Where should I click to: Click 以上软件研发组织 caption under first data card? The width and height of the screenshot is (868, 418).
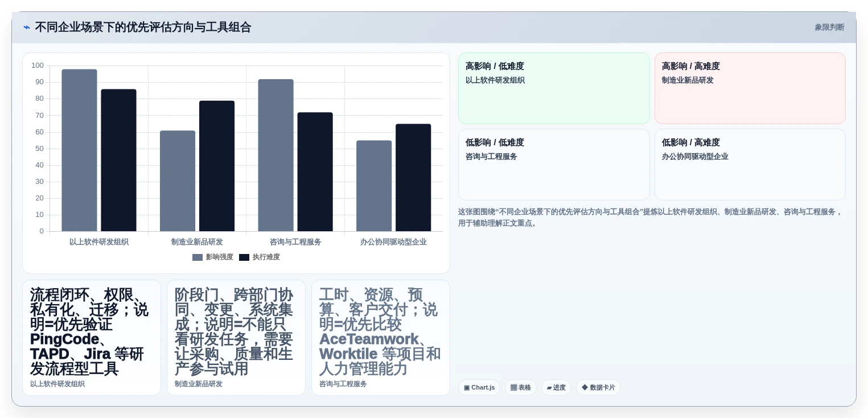57,384
